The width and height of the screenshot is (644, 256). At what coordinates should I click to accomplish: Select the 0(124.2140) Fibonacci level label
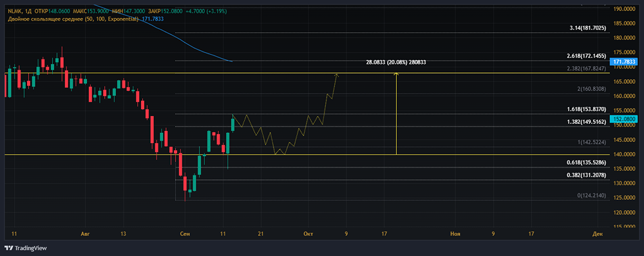click(x=591, y=195)
